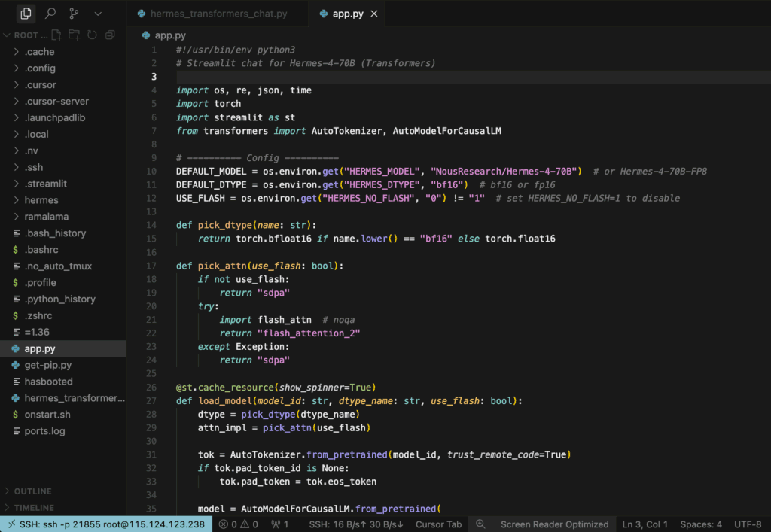The height and width of the screenshot is (532, 771).
Task: Open the .streamlit folder
Action: [x=63, y=184]
